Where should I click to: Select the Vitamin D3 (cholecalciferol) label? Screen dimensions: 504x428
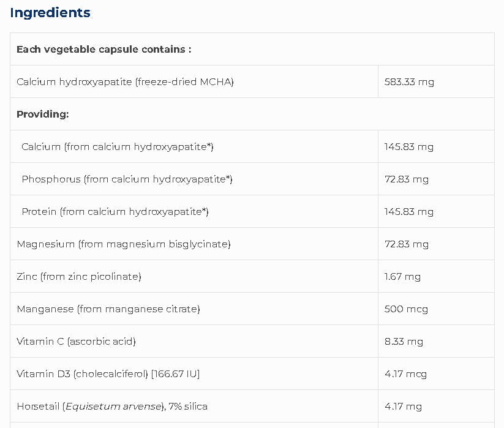coord(108,374)
